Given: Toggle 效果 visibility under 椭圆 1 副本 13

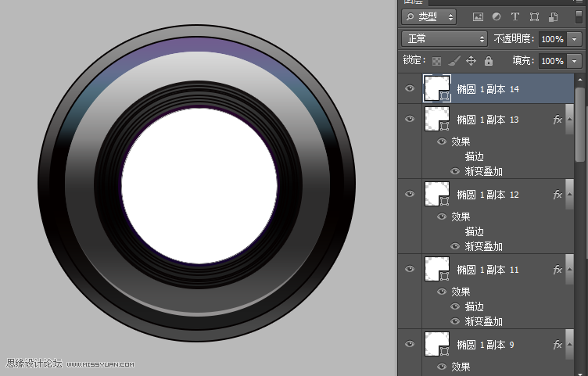Looking at the screenshot, I should click(x=442, y=141).
